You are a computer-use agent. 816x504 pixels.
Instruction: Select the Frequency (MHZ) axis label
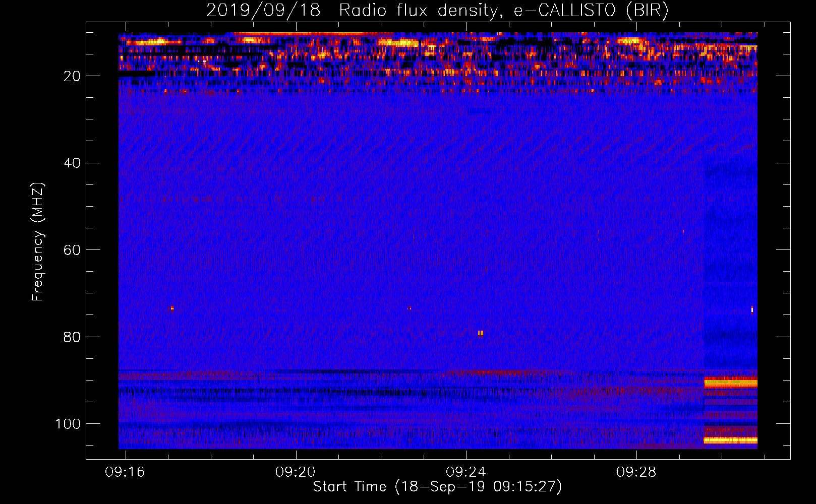[38, 241]
